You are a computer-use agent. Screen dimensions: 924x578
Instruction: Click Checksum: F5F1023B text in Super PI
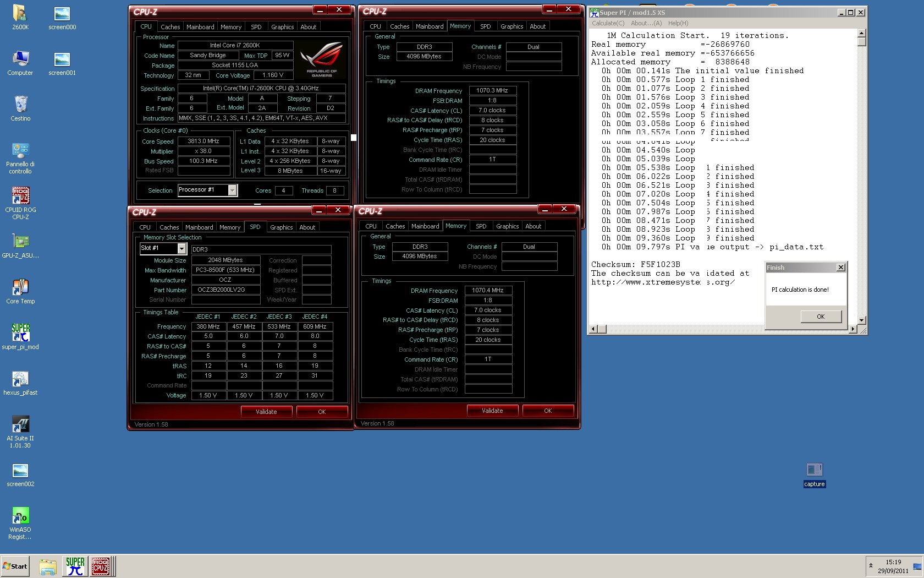635,264
